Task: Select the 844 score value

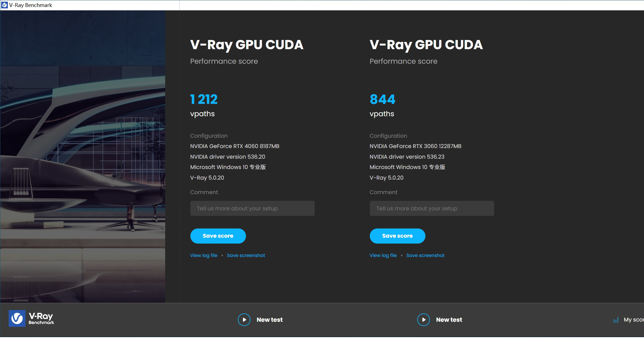Action: (383, 99)
